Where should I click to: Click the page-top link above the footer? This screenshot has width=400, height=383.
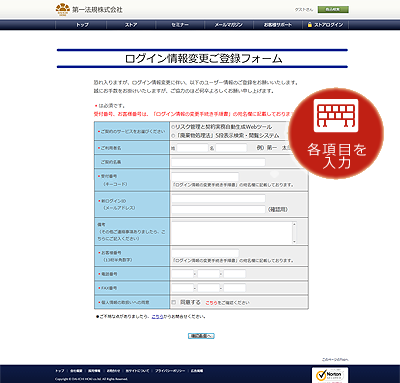pyautogui.click(x=335, y=360)
